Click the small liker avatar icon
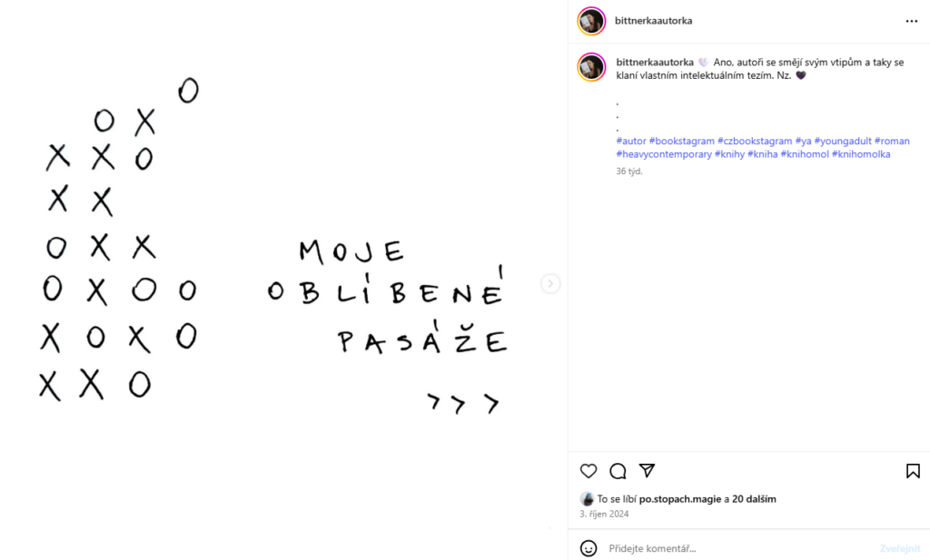 [587, 499]
